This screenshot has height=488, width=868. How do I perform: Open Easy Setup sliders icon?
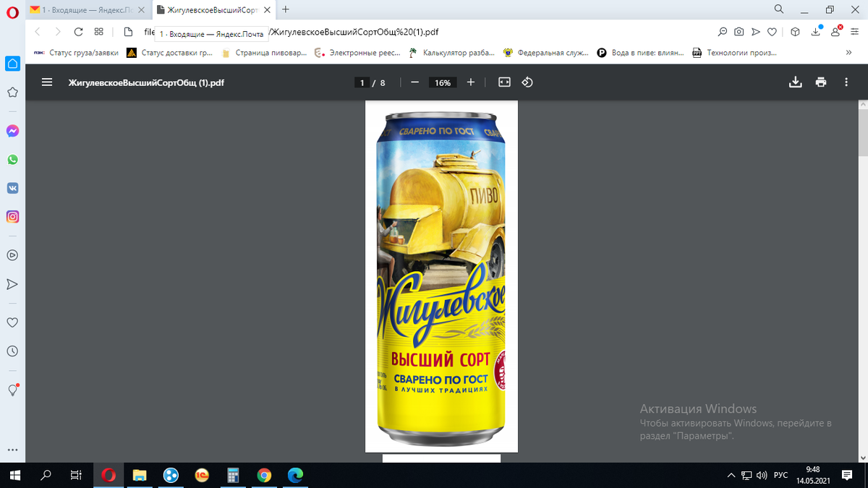(854, 32)
